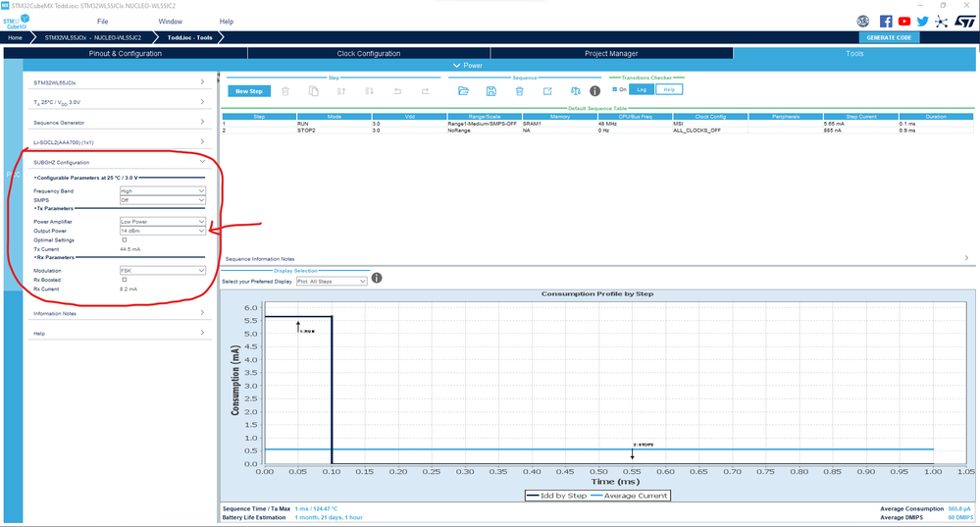
Task: Click the anniversary badge icon
Action: coord(863,22)
